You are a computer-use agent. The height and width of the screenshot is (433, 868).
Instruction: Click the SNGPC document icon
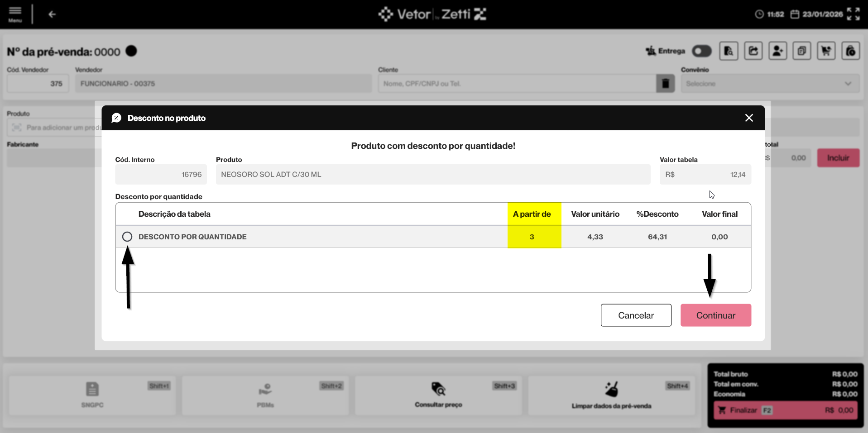click(x=92, y=389)
